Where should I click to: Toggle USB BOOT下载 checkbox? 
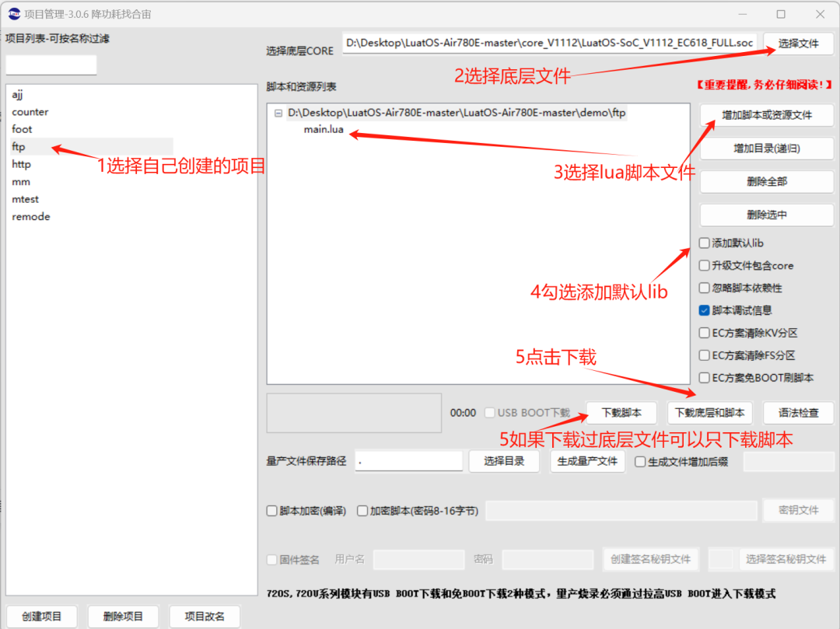coord(490,413)
